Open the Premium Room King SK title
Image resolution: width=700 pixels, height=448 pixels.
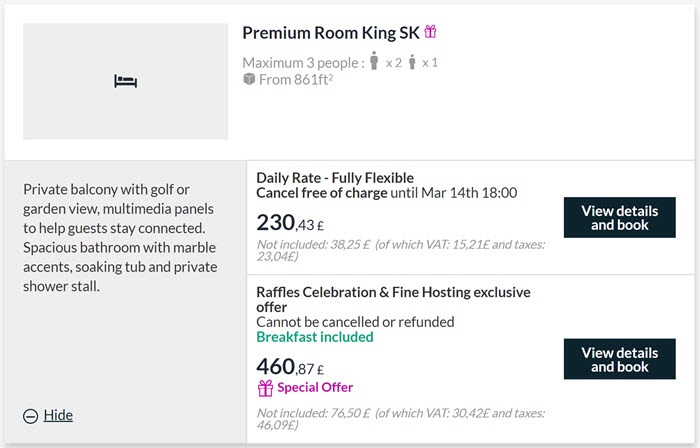coord(331,33)
